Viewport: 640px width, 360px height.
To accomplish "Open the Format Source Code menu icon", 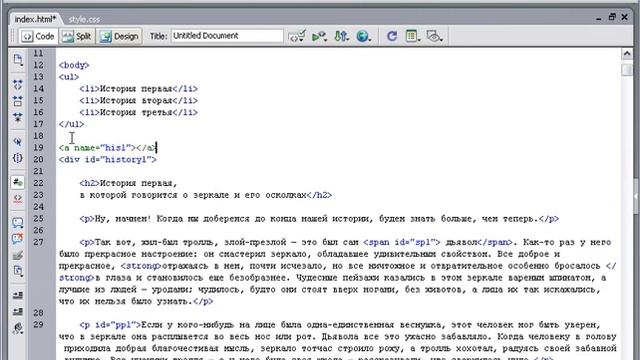I will pos(18,328).
